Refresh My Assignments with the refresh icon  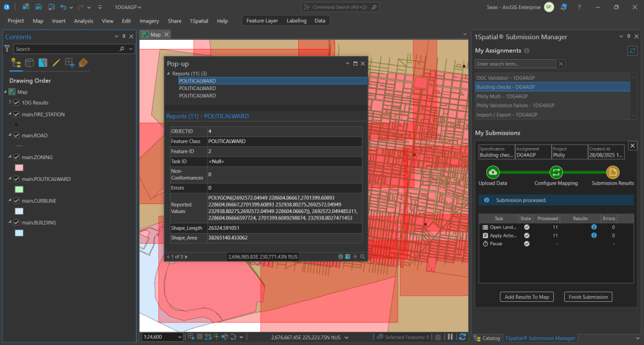pyautogui.click(x=632, y=50)
